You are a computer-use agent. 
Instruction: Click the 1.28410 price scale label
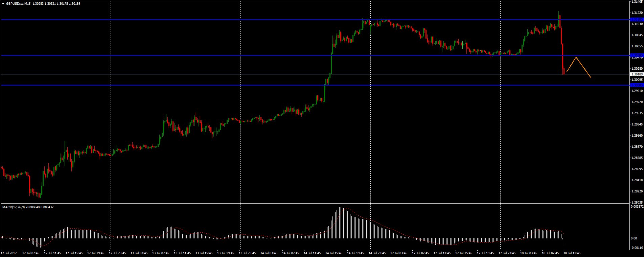coord(637,180)
